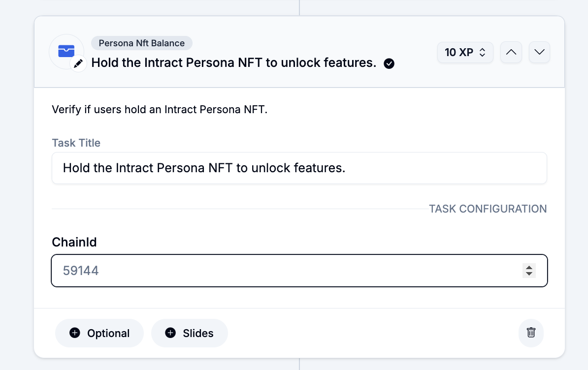The image size is (588, 370).
Task: Click the blue wallet task icon
Action: 66,51
